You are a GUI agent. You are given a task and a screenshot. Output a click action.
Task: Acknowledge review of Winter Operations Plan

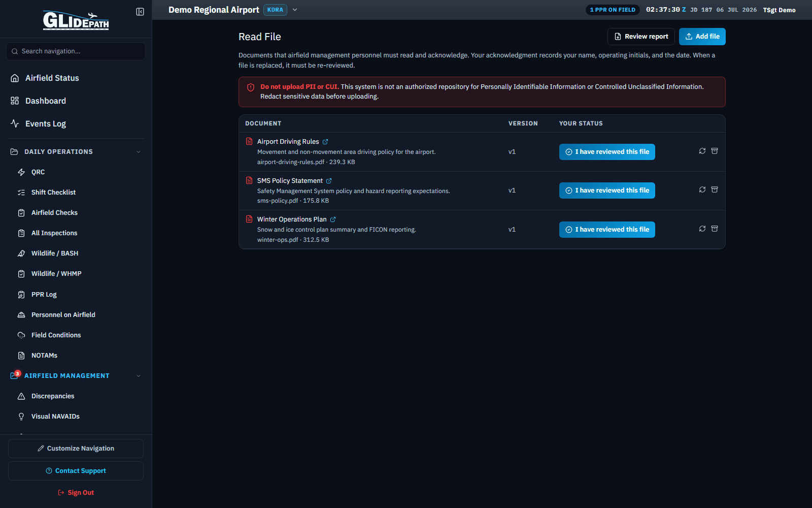(x=607, y=230)
